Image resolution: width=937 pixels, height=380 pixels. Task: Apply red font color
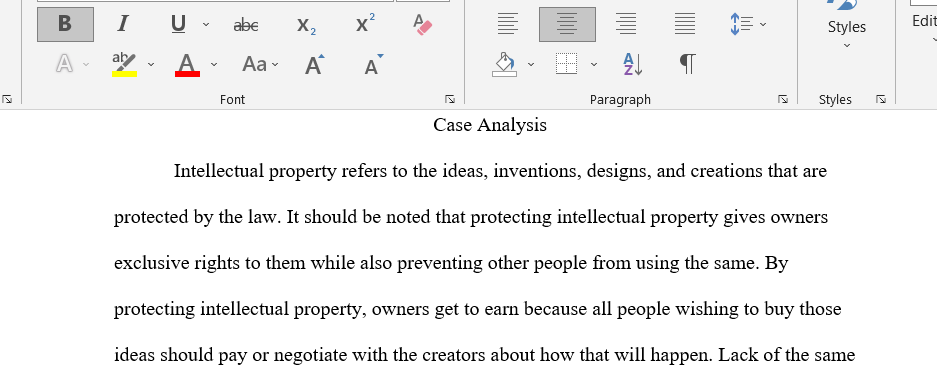click(x=187, y=64)
